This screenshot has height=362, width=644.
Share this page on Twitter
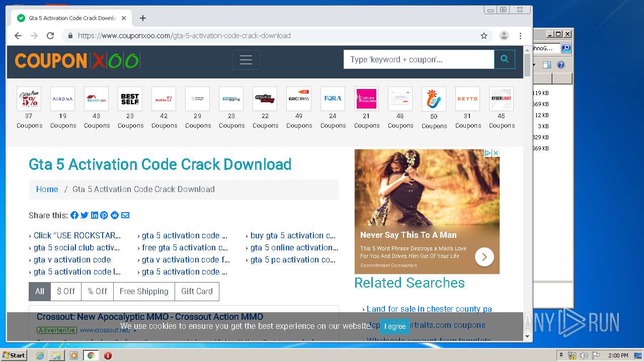pyautogui.click(x=85, y=215)
